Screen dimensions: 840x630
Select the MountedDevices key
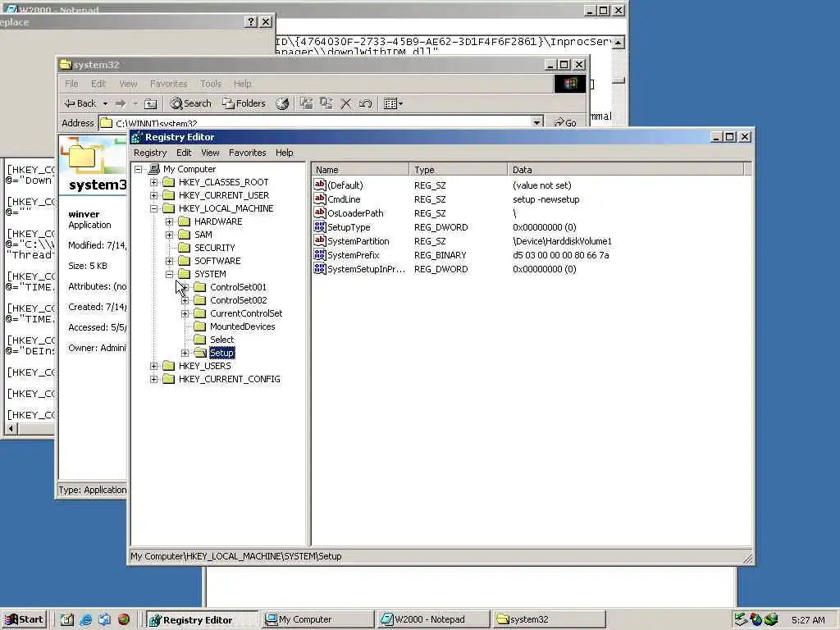[x=242, y=326]
